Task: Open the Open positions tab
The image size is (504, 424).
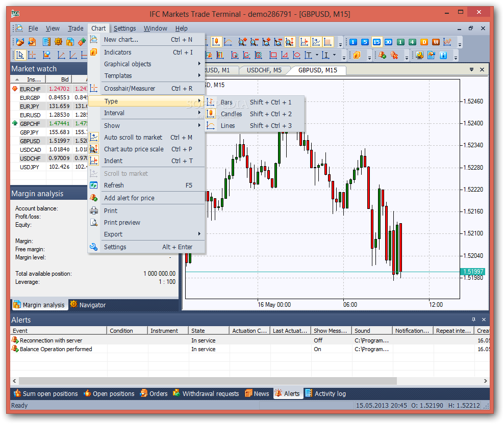Action: tap(109, 393)
